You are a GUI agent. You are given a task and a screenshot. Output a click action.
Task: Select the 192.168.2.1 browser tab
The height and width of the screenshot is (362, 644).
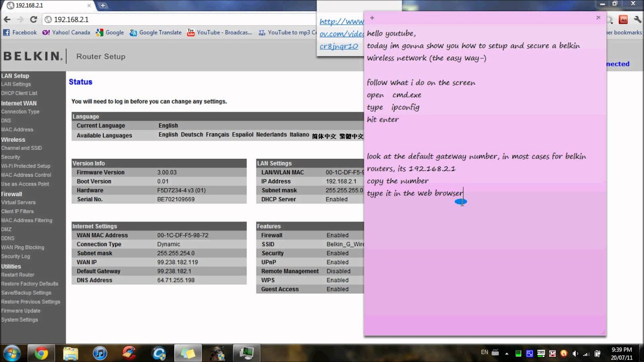[x=48, y=6]
